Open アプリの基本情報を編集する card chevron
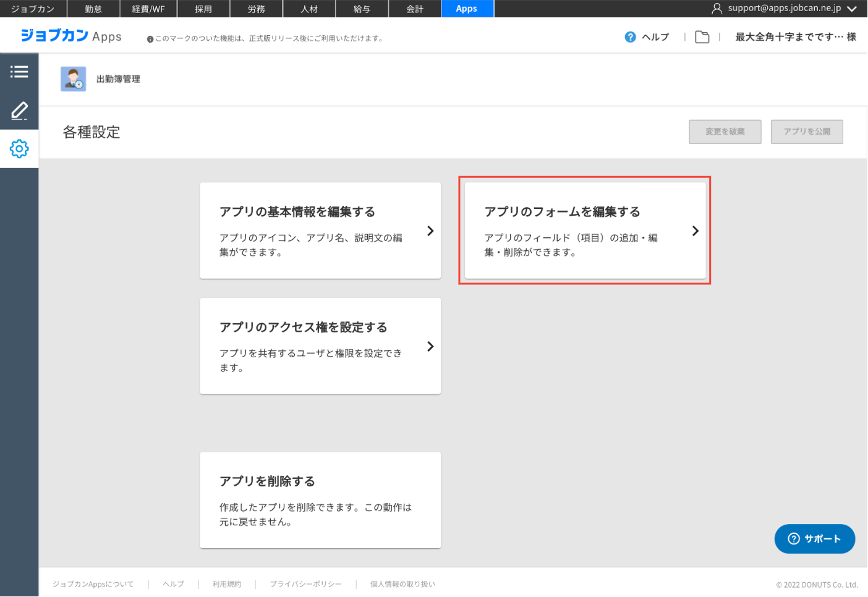The width and height of the screenshot is (868, 597). tap(430, 231)
